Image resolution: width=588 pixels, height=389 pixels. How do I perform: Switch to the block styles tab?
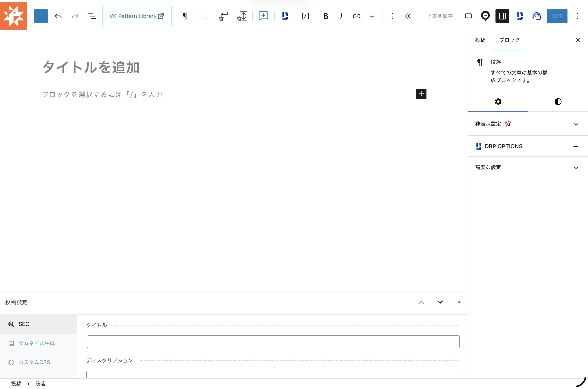click(x=558, y=101)
